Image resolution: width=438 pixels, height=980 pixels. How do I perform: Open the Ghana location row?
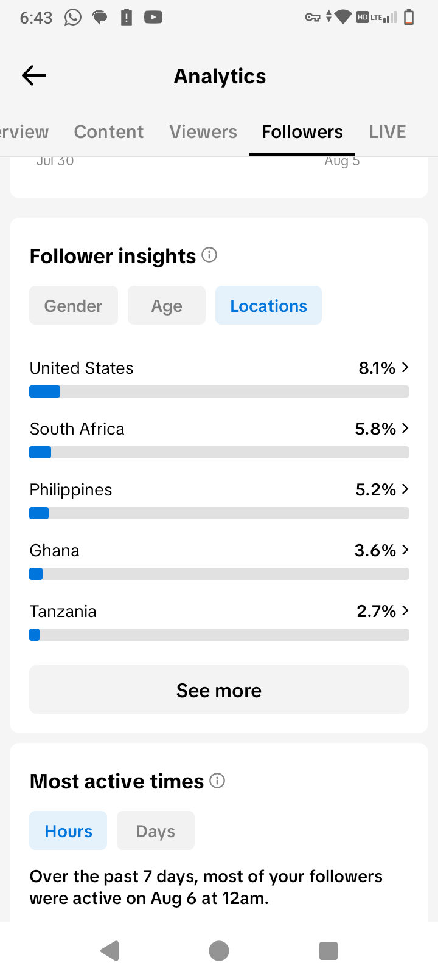219,559
